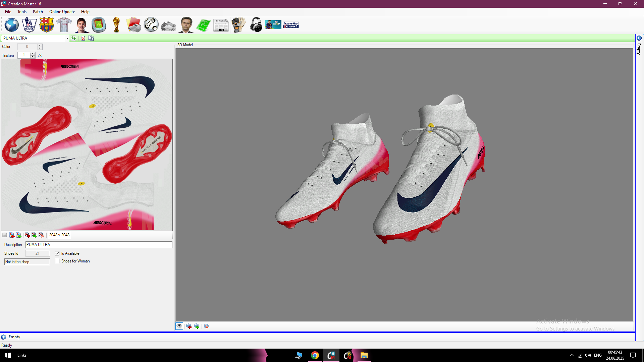
Task: Toggle the 3D view eye button
Action: tap(179, 326)
